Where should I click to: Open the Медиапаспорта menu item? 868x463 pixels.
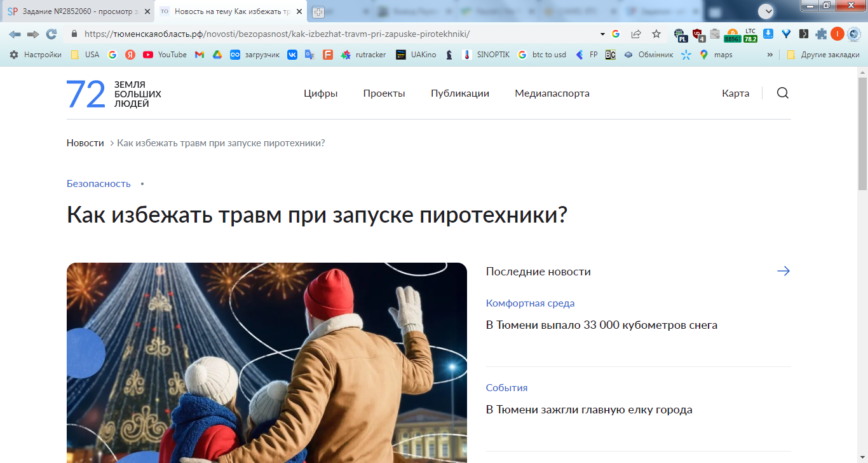(552, 93)
